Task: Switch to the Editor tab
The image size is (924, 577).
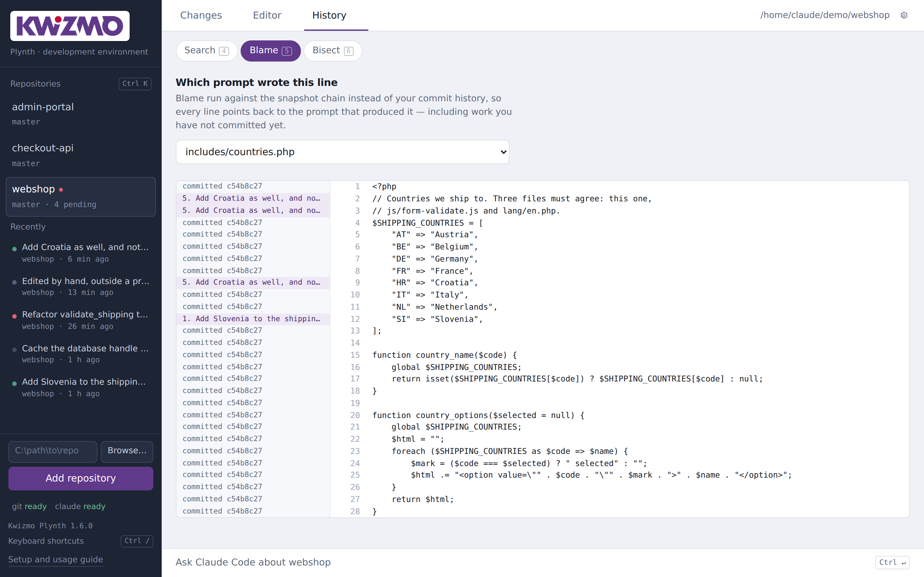Action: [267, 15]
